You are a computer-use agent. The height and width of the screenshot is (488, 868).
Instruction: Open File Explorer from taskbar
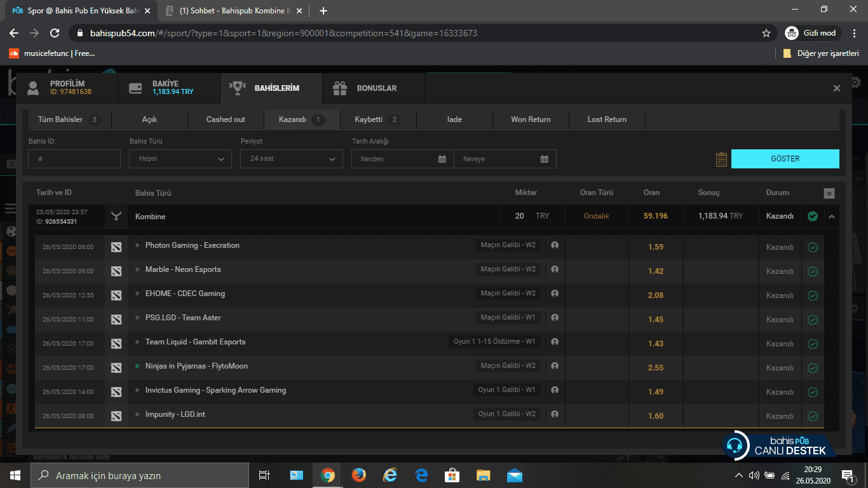(484, 475)
